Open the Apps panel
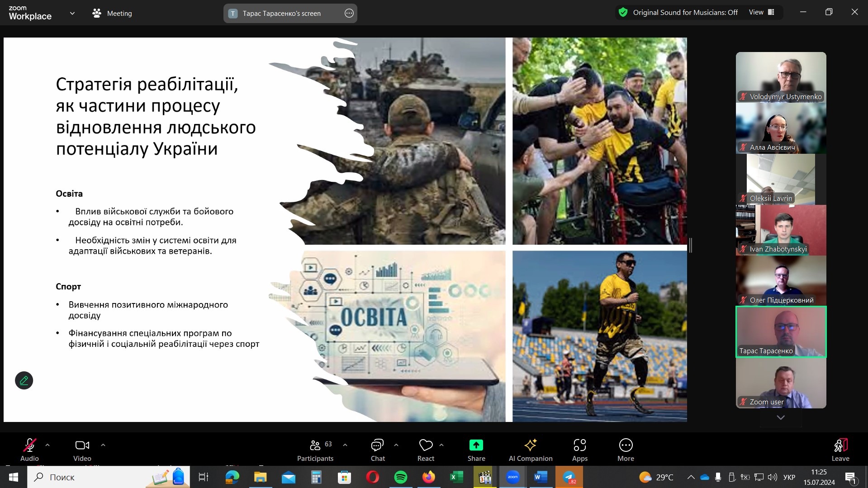 tap(579, 450)
